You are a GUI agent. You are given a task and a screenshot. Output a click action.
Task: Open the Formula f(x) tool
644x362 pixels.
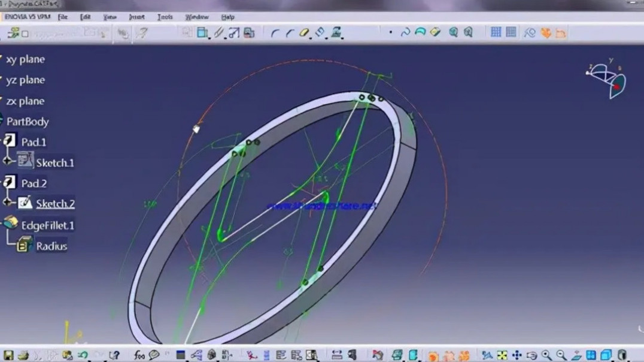click(x=139, y=355)
